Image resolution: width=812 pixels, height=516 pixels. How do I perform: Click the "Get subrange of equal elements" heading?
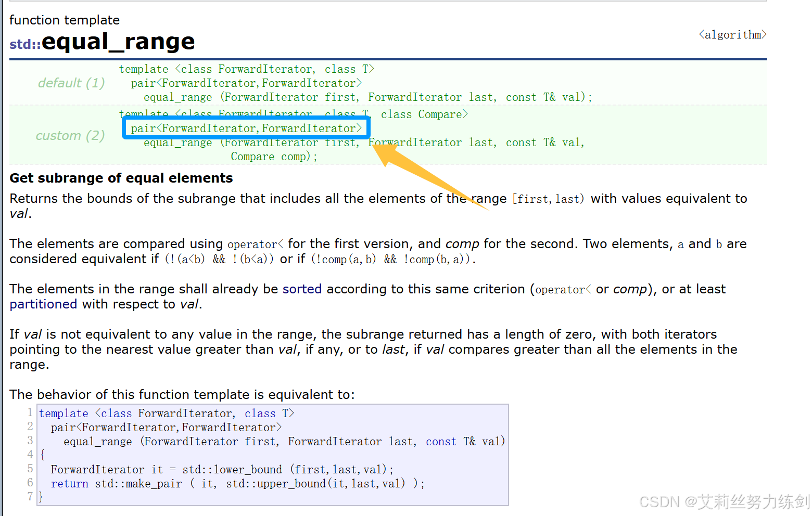(121, 178)
